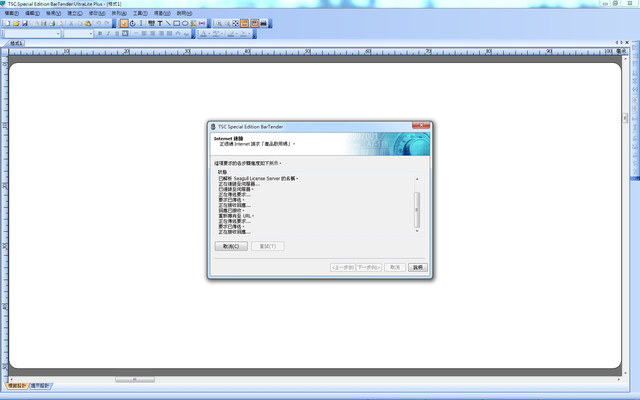
Task: Select the Text (T) tool
Action: coord(160,24)
